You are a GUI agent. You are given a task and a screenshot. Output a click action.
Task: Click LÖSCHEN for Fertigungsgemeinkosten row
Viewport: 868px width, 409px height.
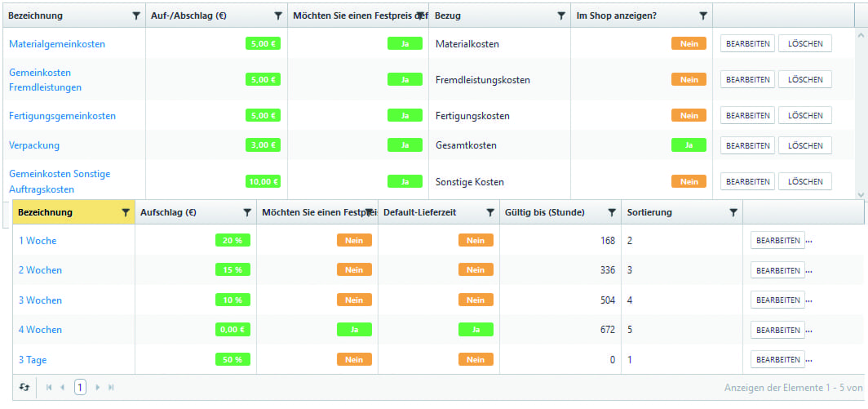point(805,115)
